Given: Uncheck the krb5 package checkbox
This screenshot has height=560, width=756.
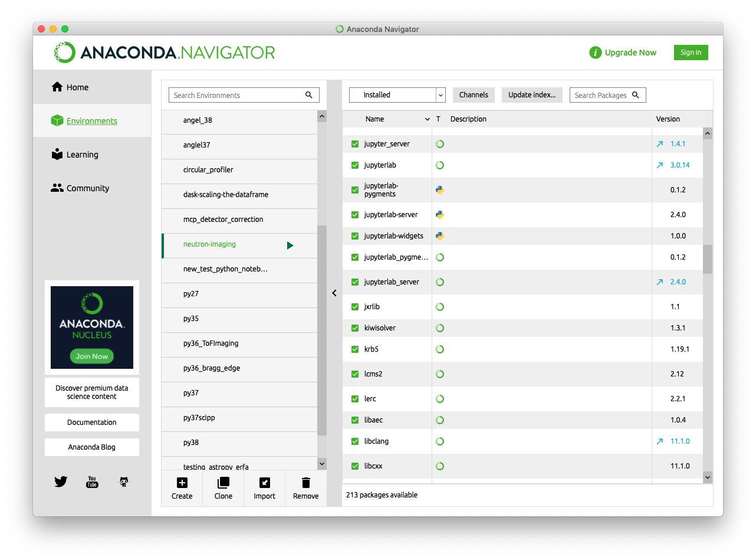Looking at the screenshot, I should [354, 349].
